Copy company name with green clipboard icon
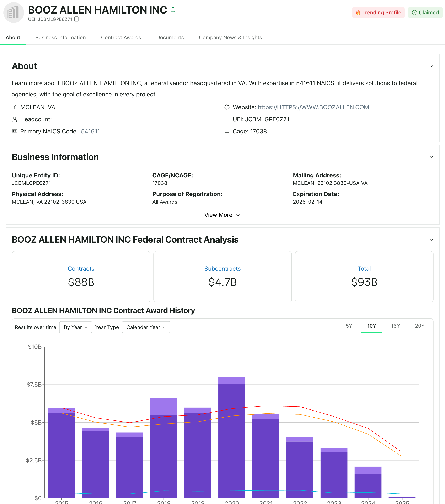The width and height of the screenshot is (445, 504). coord(173,9)
